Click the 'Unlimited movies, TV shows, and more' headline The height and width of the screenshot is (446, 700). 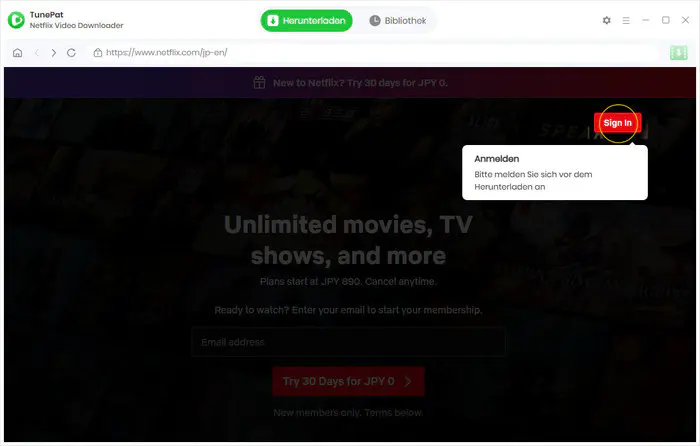[x=348, y=240]
